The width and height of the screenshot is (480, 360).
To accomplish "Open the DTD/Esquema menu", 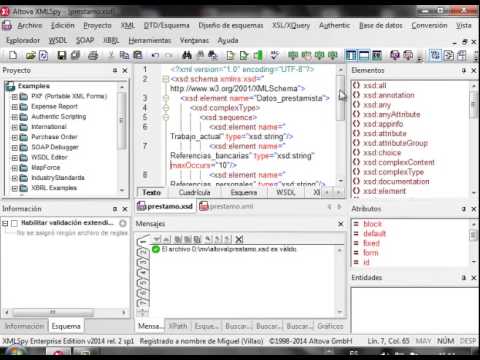I will tap(167, 25).
